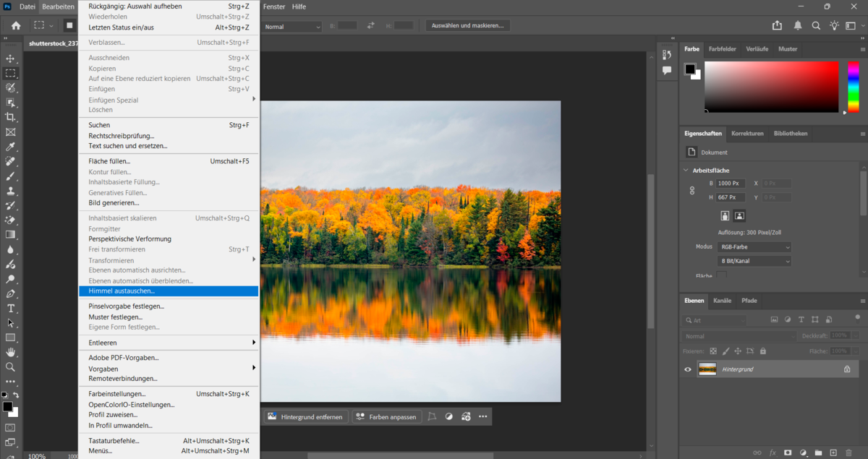Unlock the padlock on the Hintergrund layer

846,369
